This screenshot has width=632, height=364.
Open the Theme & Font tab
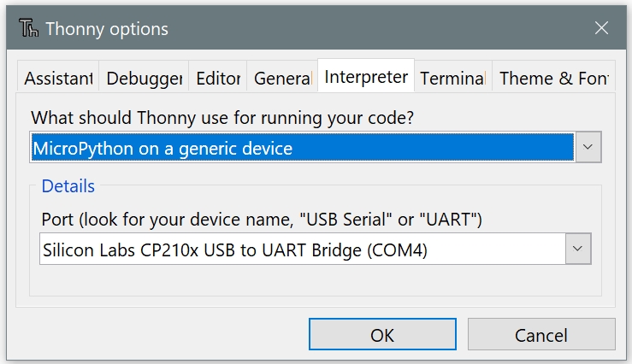pos(554,77)
